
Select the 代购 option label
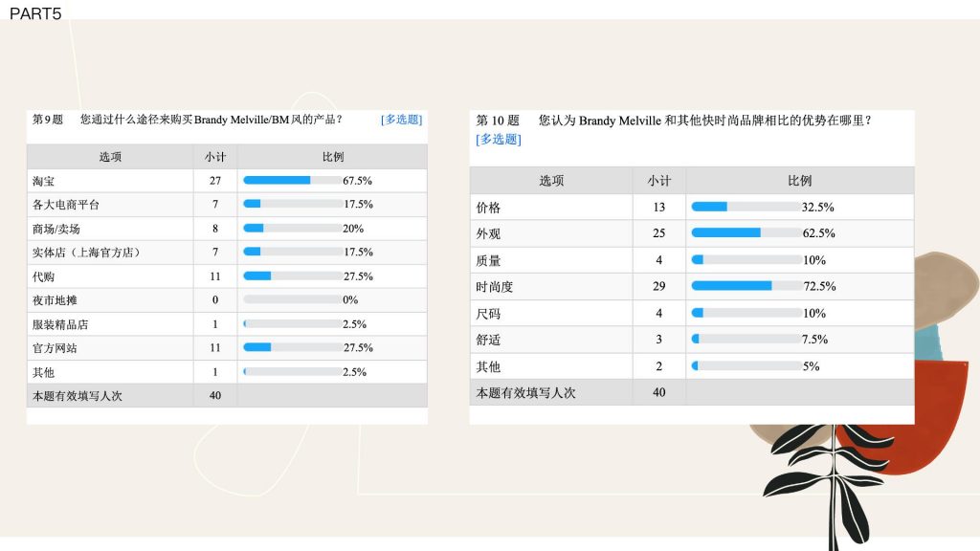coord(44,276)
